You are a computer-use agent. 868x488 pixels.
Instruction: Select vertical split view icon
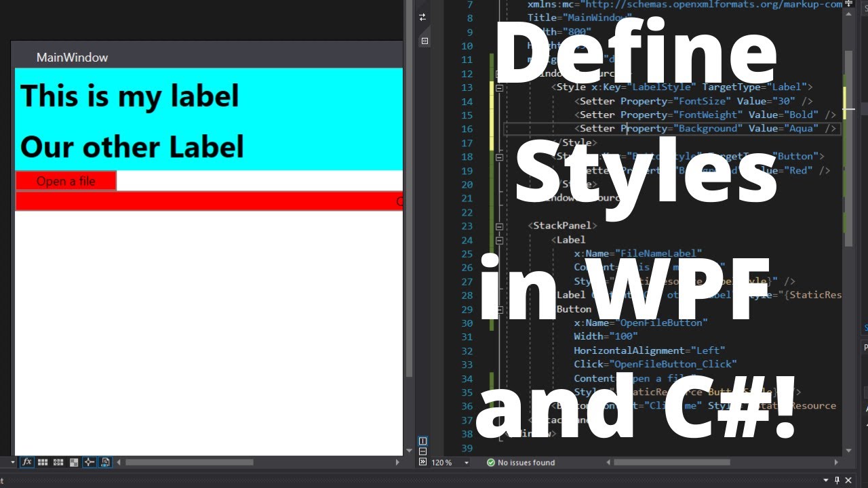coord(423,441)
